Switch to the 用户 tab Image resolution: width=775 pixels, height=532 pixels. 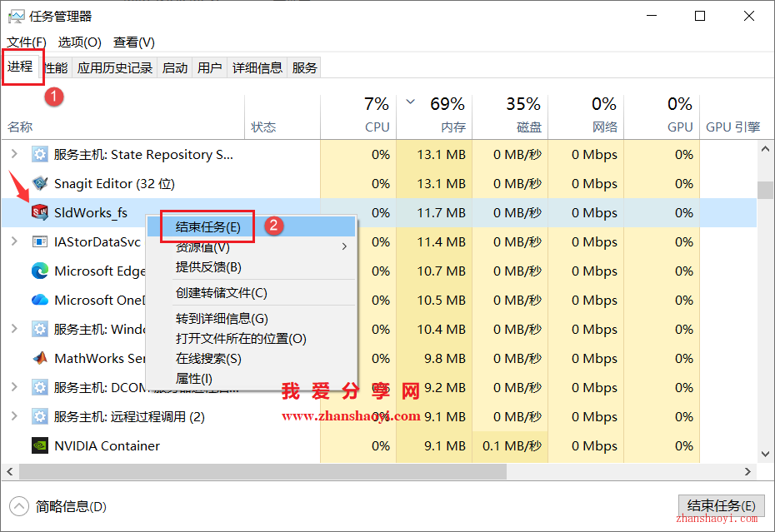click(x=209, y=67)
